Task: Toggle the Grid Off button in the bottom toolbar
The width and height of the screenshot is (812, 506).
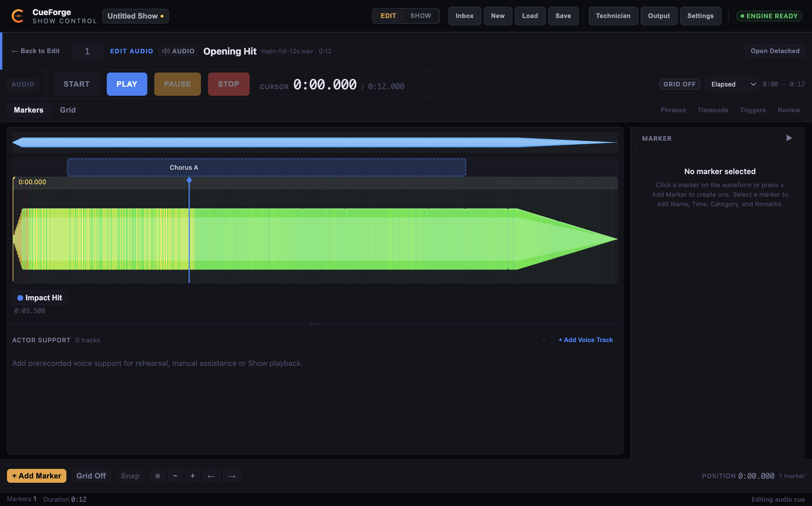Action: click(x=91, y=476)
